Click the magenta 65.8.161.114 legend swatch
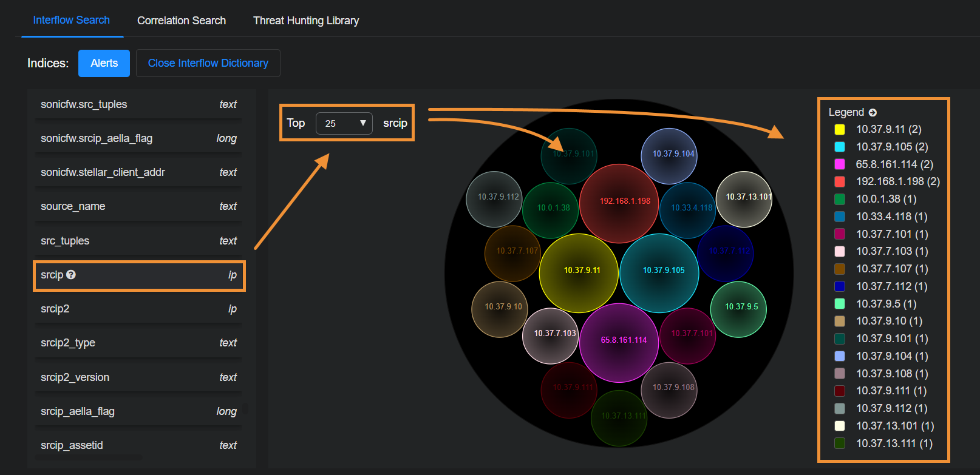 coord(840,164)
